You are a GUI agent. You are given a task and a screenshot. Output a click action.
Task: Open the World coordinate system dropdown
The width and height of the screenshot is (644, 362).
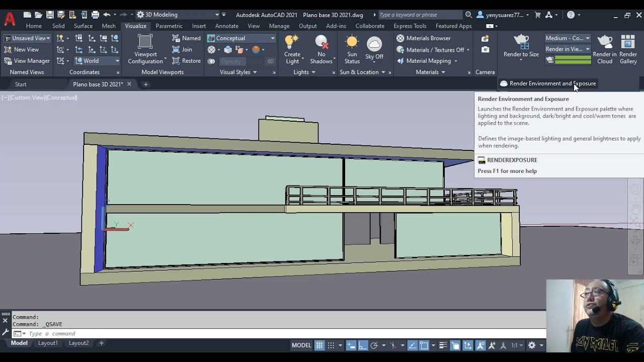click(x=98, y=61)
